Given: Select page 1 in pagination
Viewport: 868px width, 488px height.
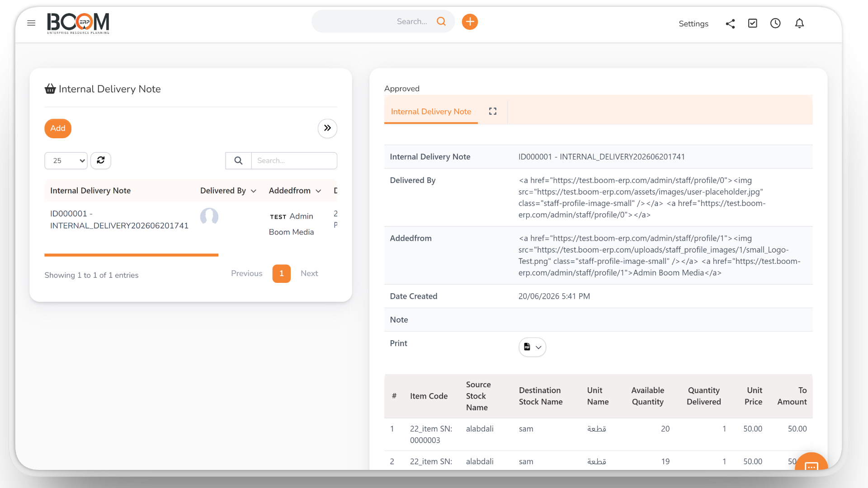Looking at the screenshot, I should [x=281, y=273].
